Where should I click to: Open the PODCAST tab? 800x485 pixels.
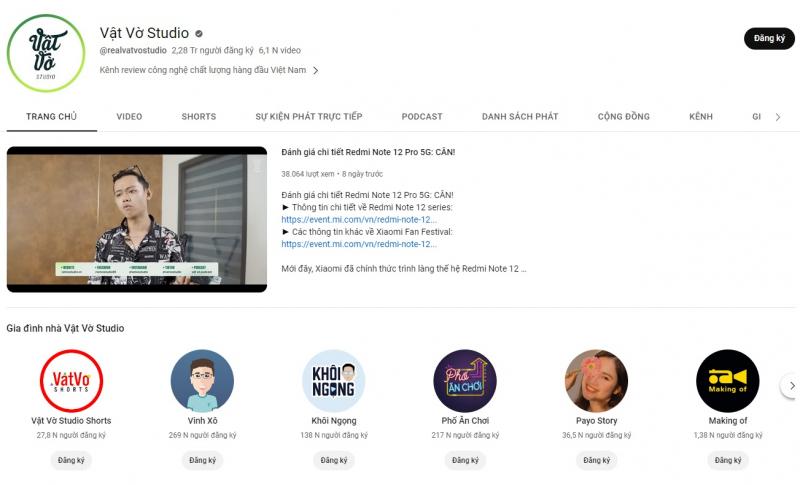click(x=422, y=117)
